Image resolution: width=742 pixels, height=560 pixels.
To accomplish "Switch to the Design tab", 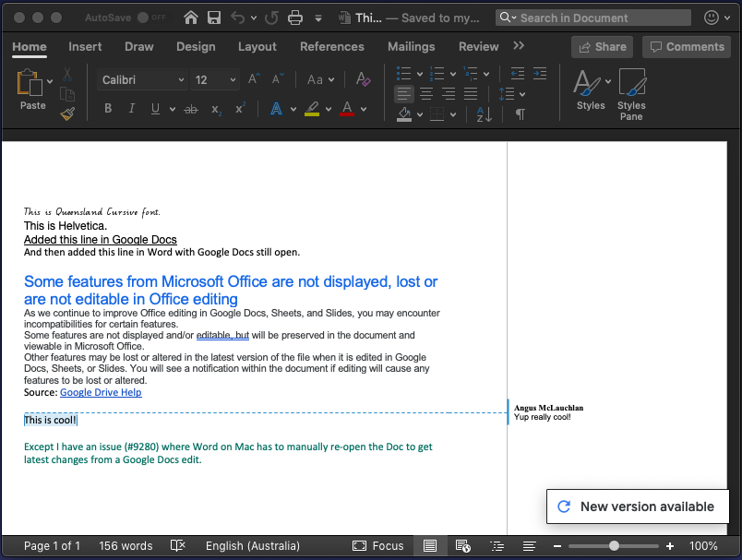I will pyautogui.click(x=196, y=46).
